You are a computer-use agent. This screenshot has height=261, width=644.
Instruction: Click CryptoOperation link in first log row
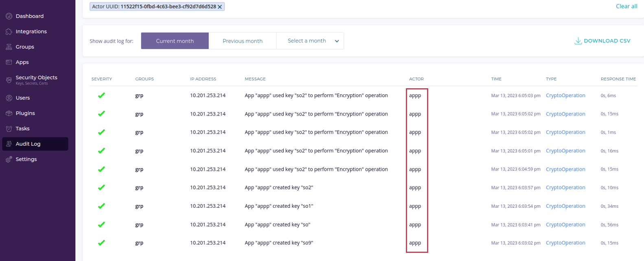(x=565, y=96)
